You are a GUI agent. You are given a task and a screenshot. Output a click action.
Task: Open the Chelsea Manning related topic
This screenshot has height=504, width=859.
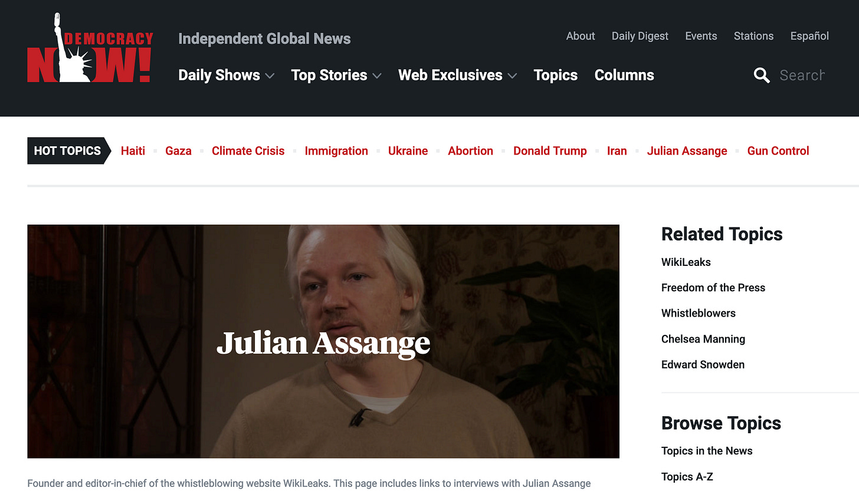703,339
